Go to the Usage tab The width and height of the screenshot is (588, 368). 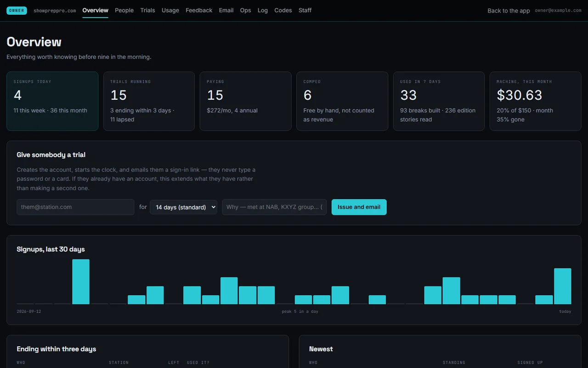pos(170,10)
